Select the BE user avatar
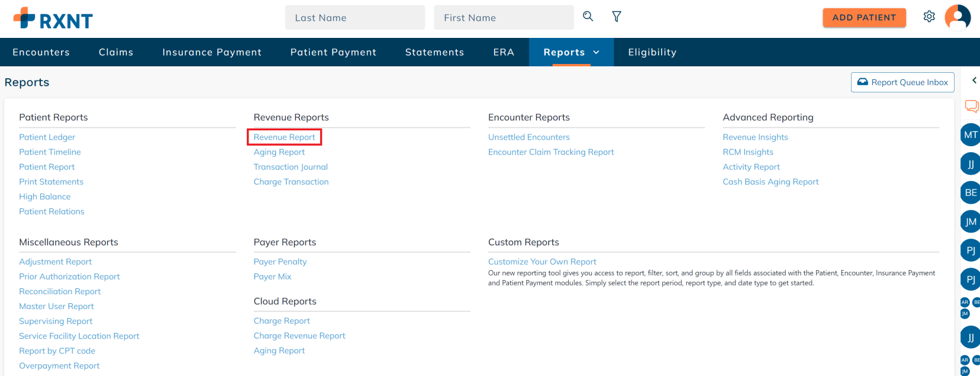This screenshot has width=980, height=376. point(970,192)
